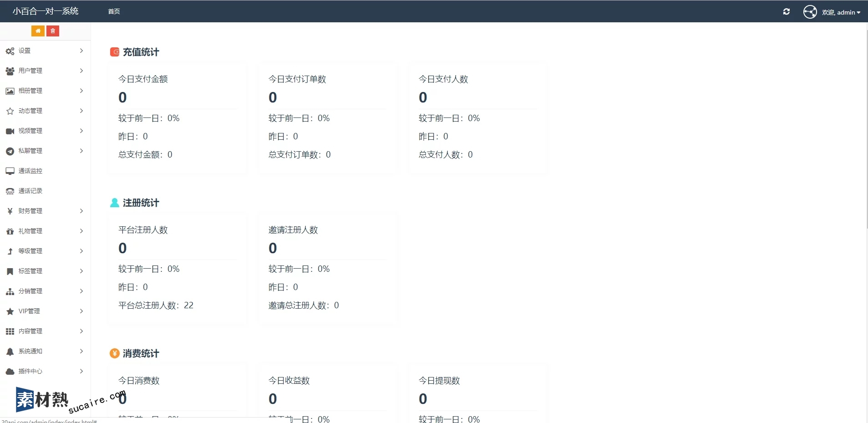Image resolution: width=868 pixels, height=423 pixels.
Task: Click the 总支付订单数: 0 text
Action: click(x=299, y=155)
